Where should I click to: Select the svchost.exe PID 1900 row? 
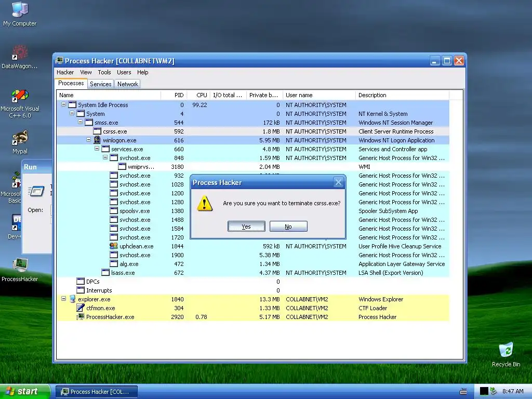tap(253, 255)
